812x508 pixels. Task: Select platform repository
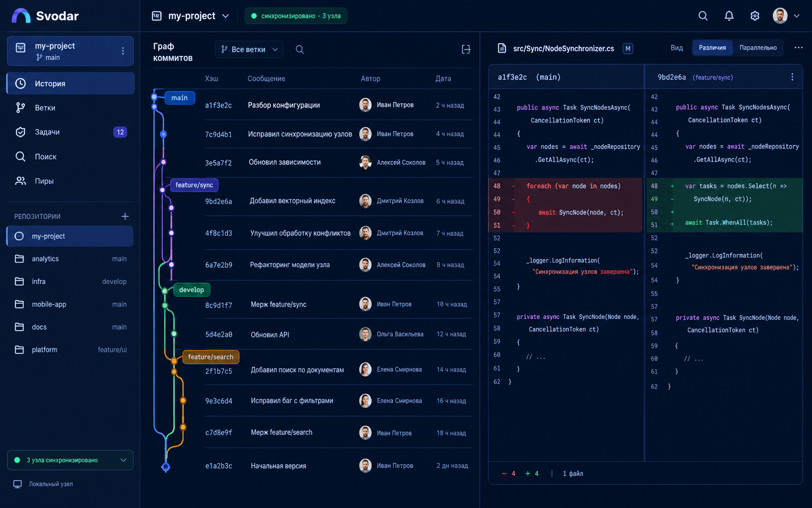(71, 350)
